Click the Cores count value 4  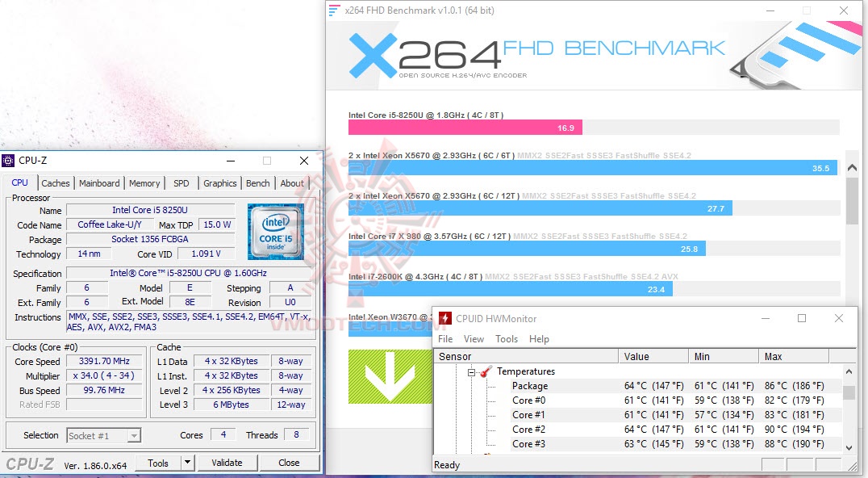tap(223, 434)
